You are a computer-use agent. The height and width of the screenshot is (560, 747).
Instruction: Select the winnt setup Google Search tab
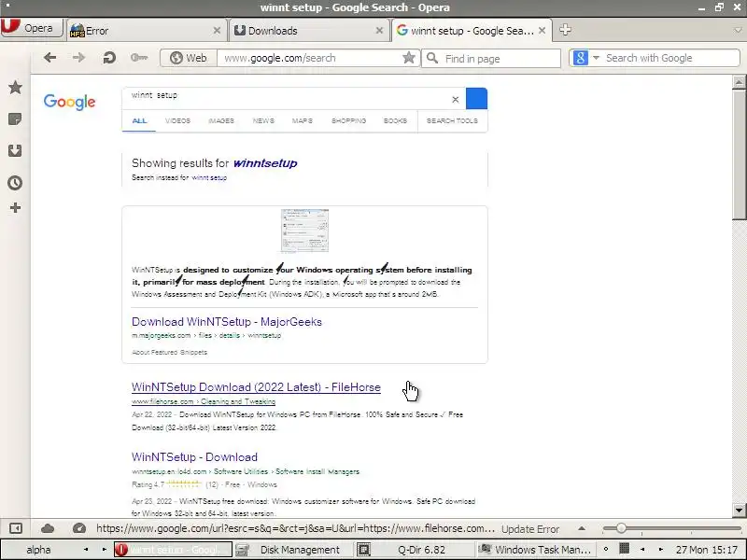[x=472, y=31]
